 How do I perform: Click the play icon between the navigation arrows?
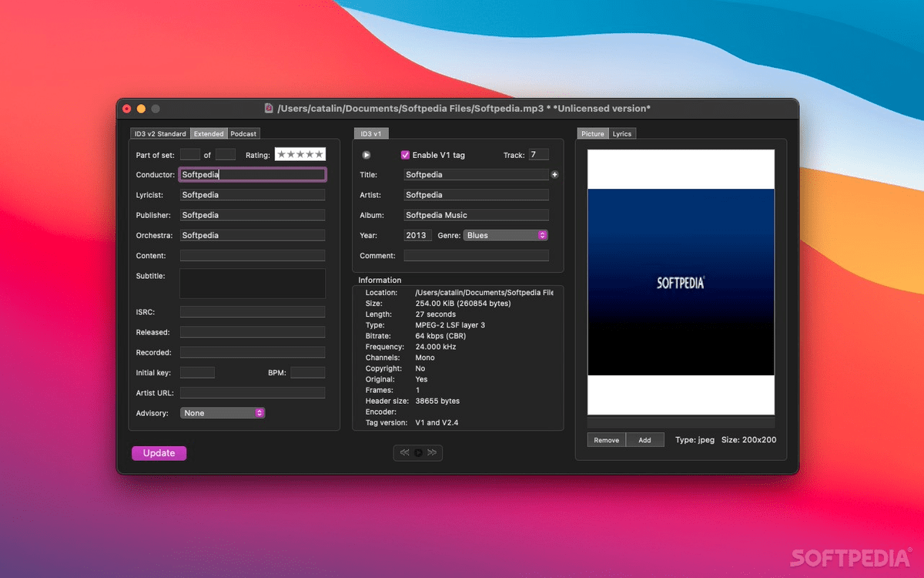tap(418, 452)
